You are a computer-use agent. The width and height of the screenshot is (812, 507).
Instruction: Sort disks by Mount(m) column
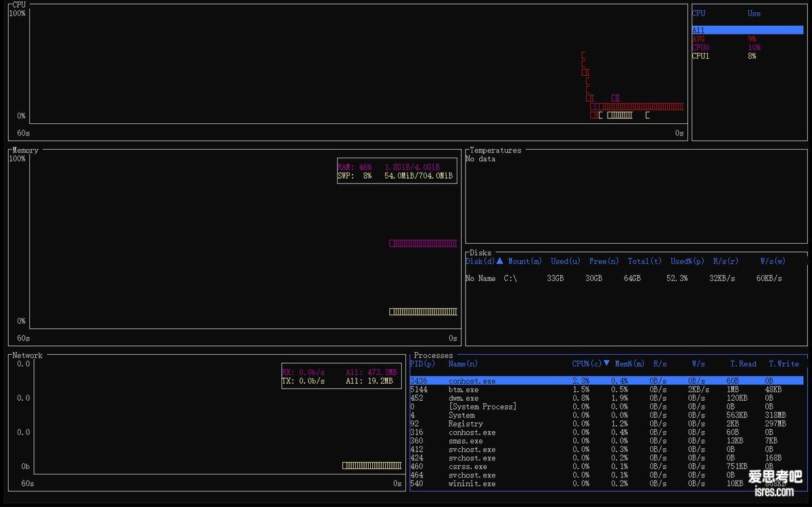point(524,261)
